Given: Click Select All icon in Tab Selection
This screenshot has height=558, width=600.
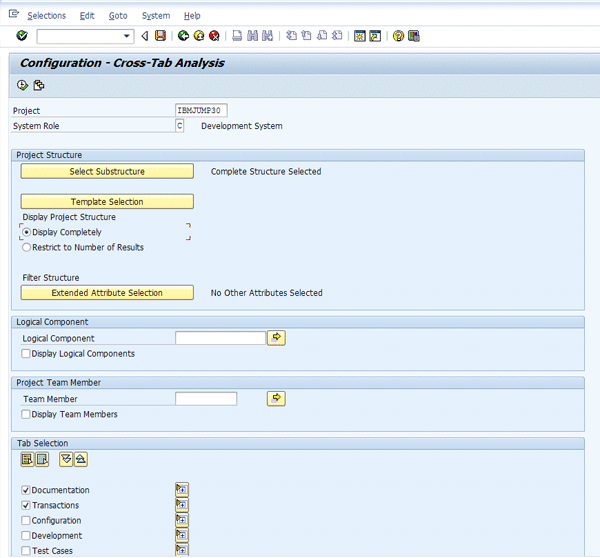Looking at the screenshot, I should click(x=27, y=459).
